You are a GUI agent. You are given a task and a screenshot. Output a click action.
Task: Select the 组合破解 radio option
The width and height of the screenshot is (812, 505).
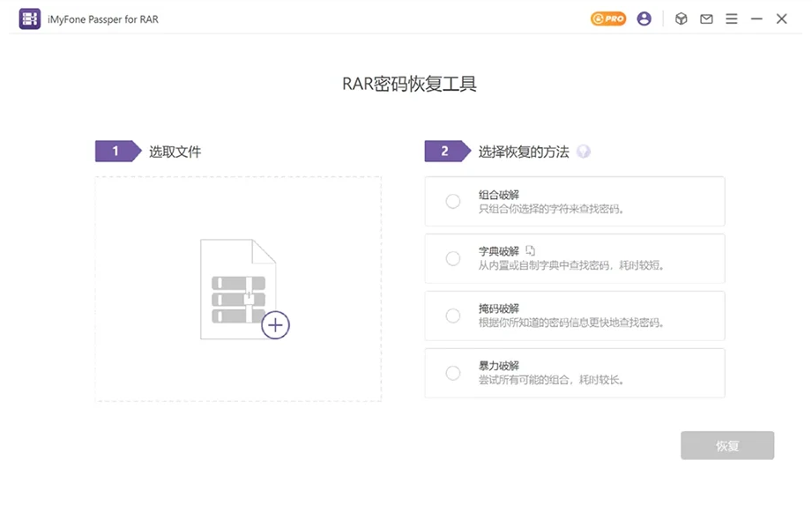(453, 201)
